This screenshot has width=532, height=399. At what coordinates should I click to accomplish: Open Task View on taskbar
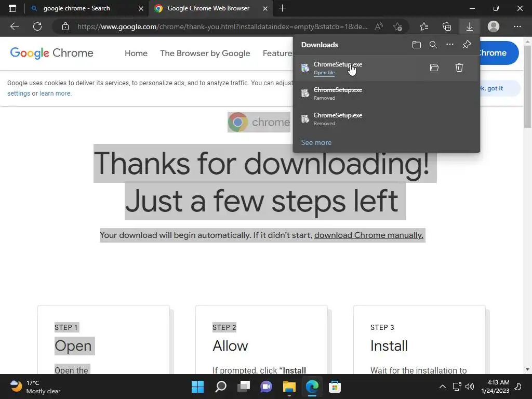coord(244,387)
